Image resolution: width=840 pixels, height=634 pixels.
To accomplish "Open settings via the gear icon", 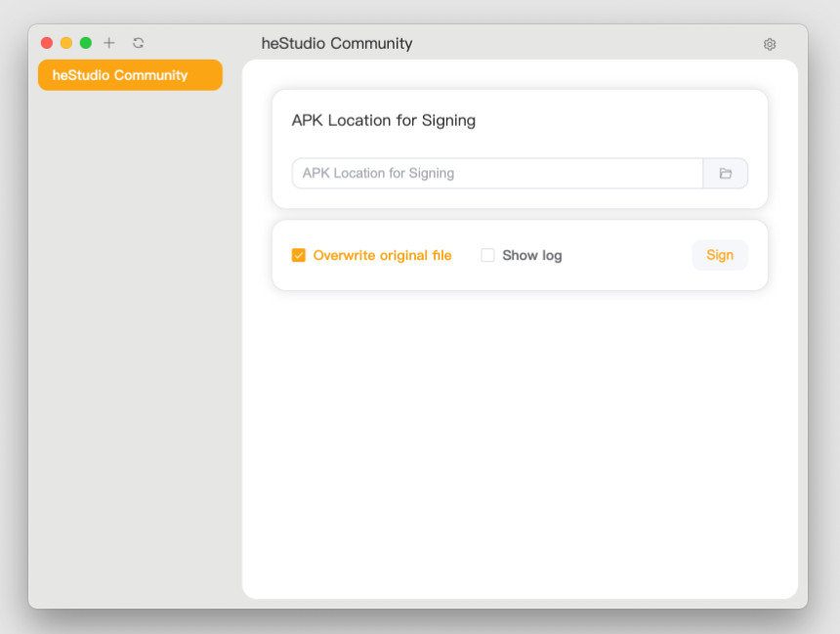I will click(x=770, y=44).
